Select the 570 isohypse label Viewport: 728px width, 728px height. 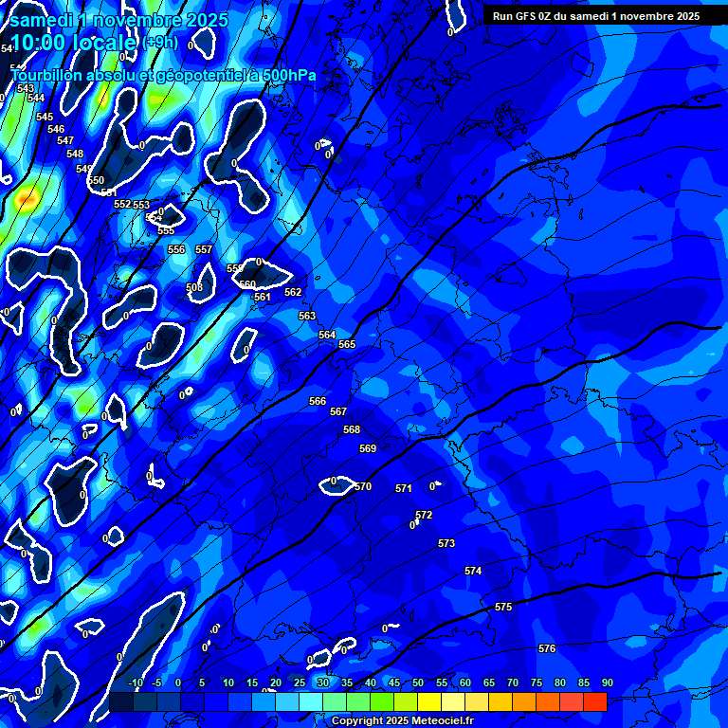363,486
